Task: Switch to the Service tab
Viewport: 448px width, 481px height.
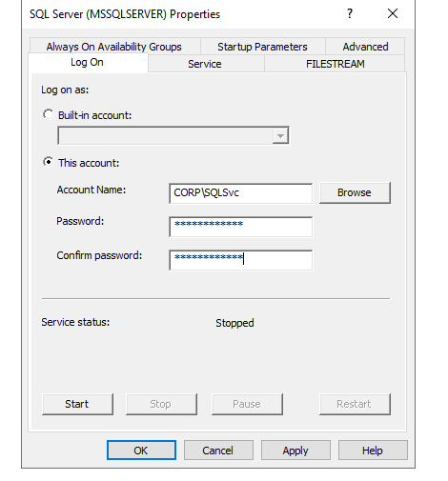Action: tap(205, 64)
